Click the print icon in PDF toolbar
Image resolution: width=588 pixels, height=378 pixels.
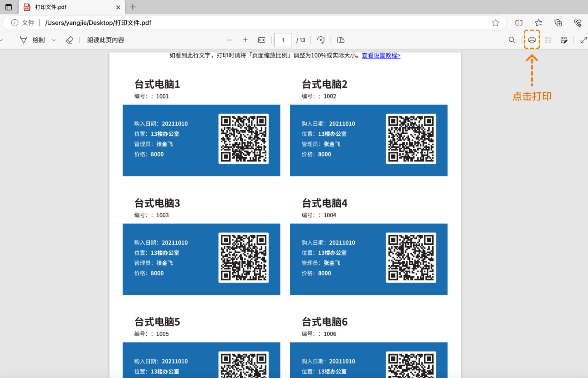pos(532,40)
